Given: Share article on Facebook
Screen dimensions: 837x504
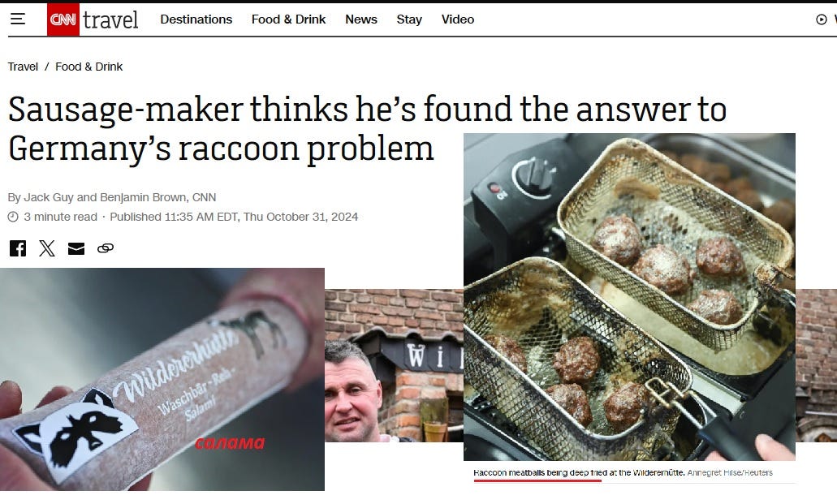Looking at the screenshot, I should [x=18, y=248].
